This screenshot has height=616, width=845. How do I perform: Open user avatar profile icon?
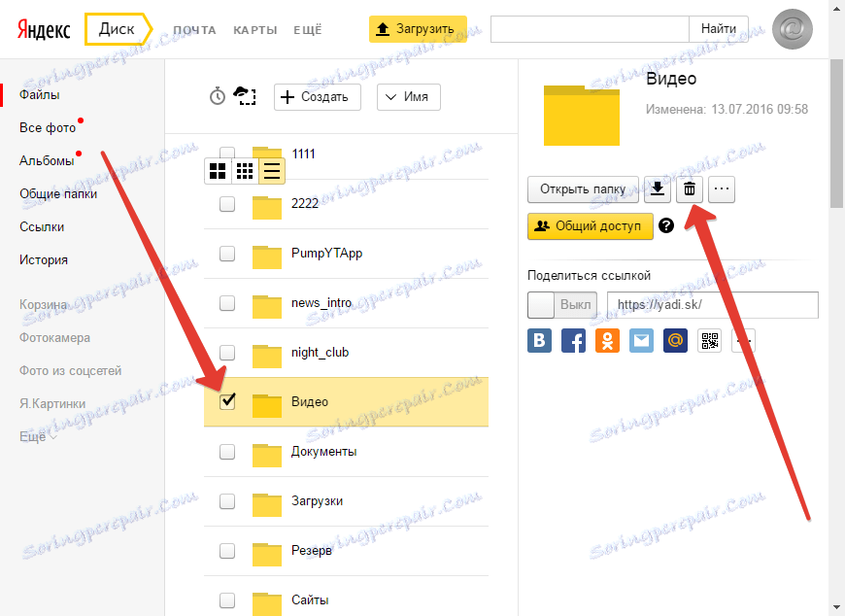point(793,29)
